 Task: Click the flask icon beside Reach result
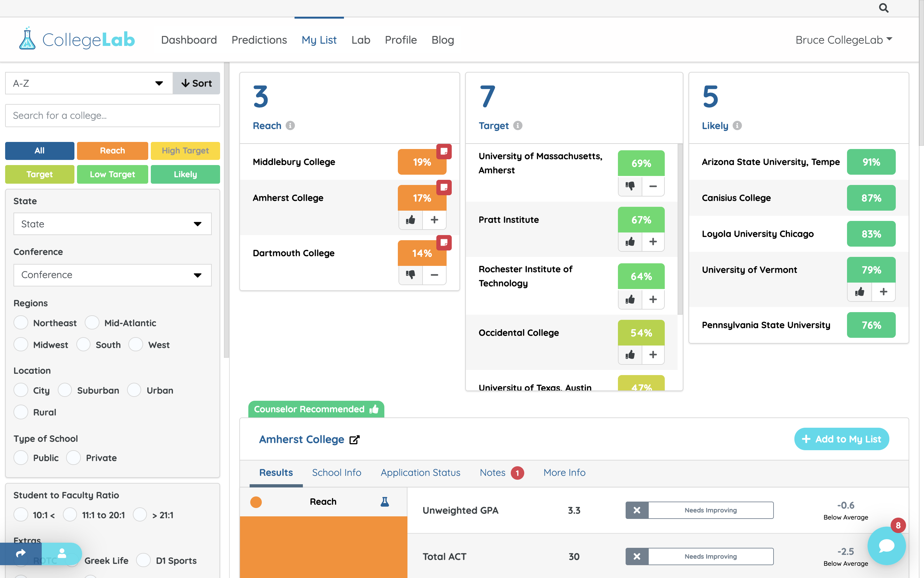[384, 502]
